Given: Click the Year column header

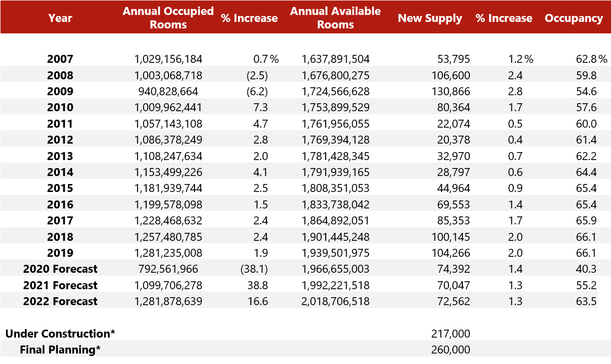Looking at the screenshot, I should pos(60,18).
